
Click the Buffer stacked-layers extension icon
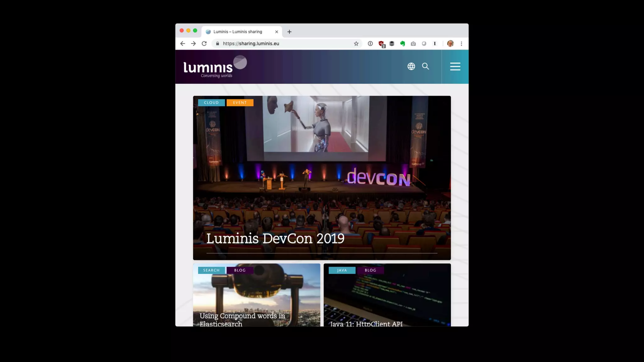(392, 44)
